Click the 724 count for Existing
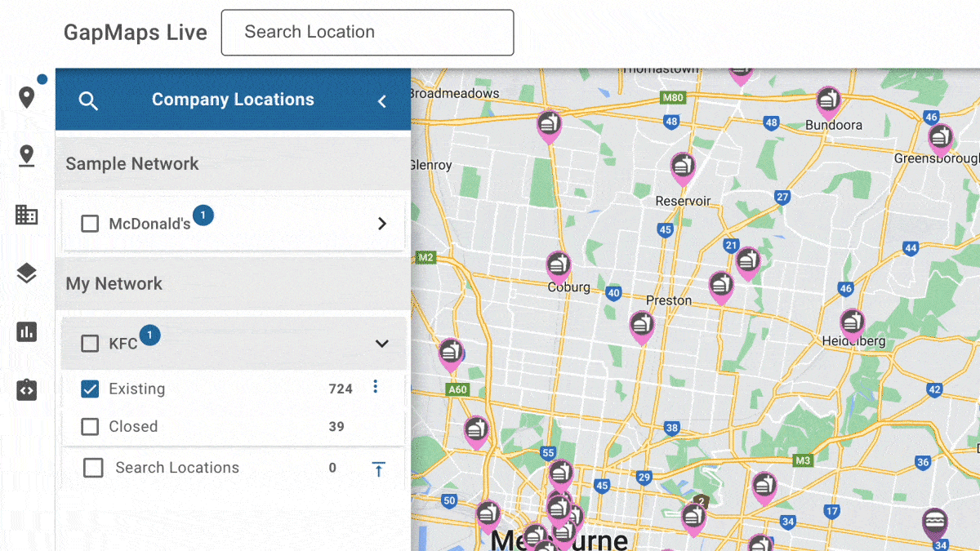This screenshot has height=551, width=980. click(x=341, y=389)
